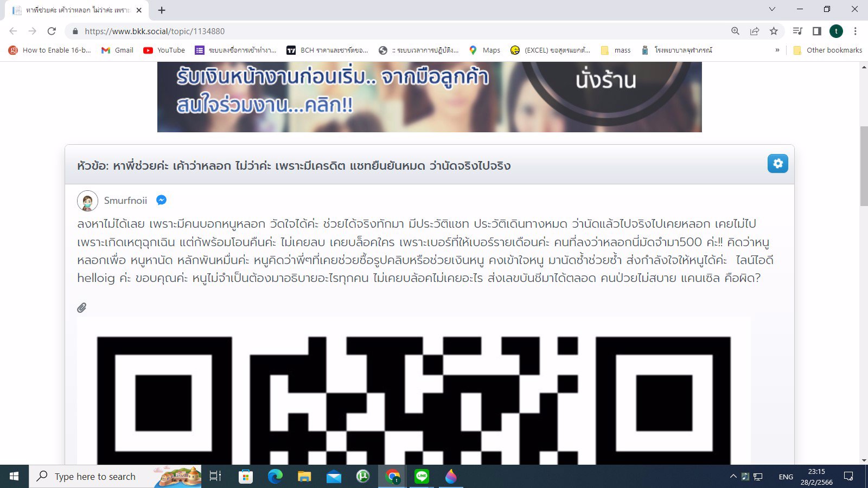Open the tab search chevron dropdown
This screenshot has height=488, width=868.
(x=772, y=9)
